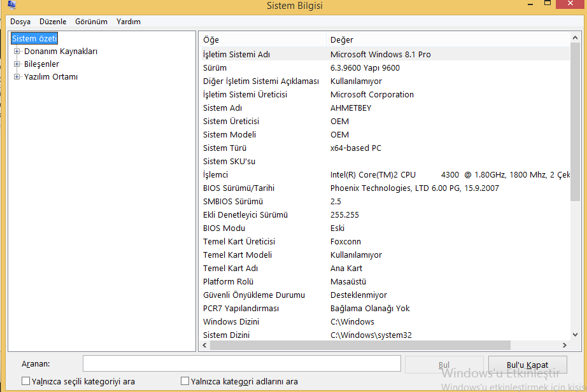Click the C:\Windows\system32 value
This screenshot has height=392, width=587.
pyautogui.click(x=371, y=335)
